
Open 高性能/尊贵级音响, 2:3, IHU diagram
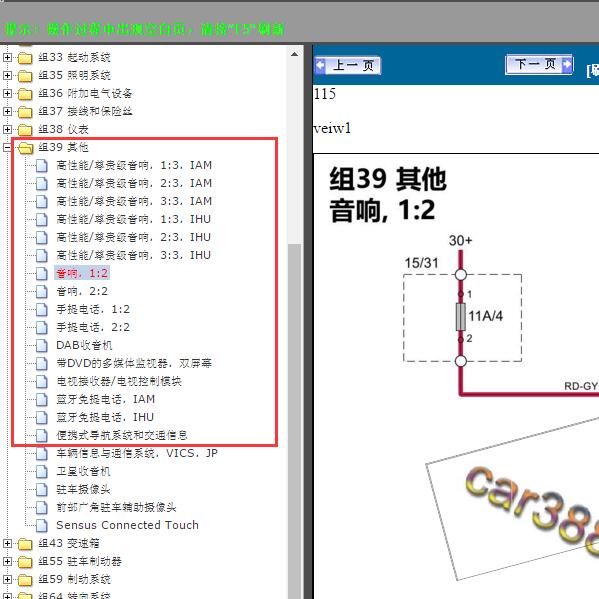tap(133, 237)
